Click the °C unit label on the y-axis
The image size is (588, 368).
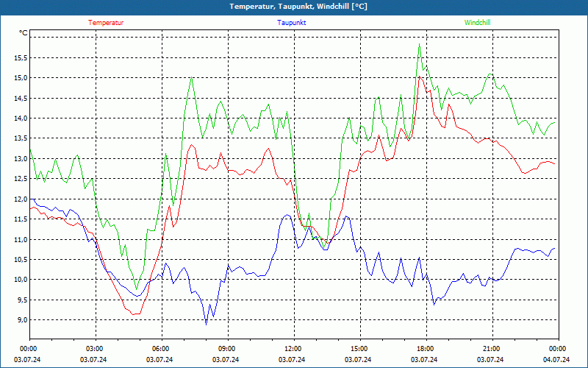24,33
